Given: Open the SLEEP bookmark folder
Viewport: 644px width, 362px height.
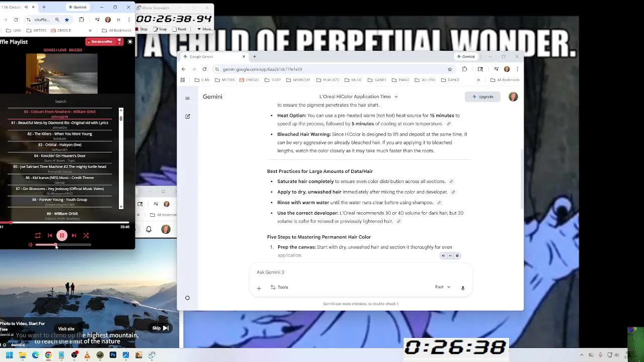Looking at the screenshot, I should tap(273, 80).
